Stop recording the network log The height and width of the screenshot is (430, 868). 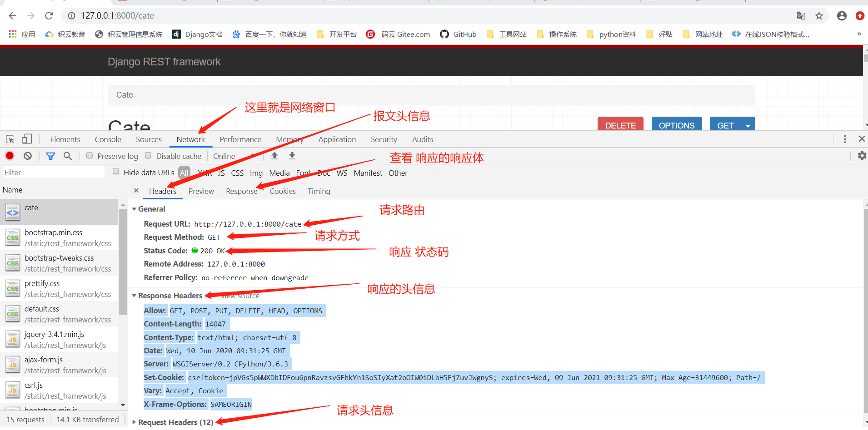tap(10, 155)
